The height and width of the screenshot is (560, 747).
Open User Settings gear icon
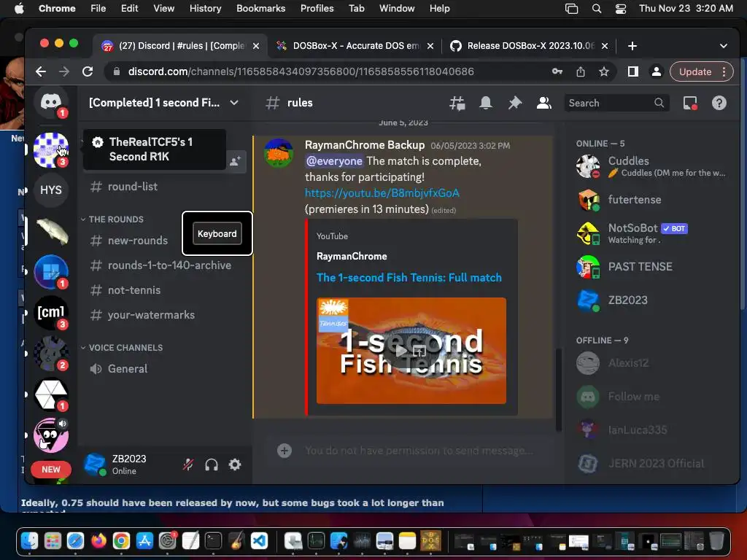click(x=235, y=464)
